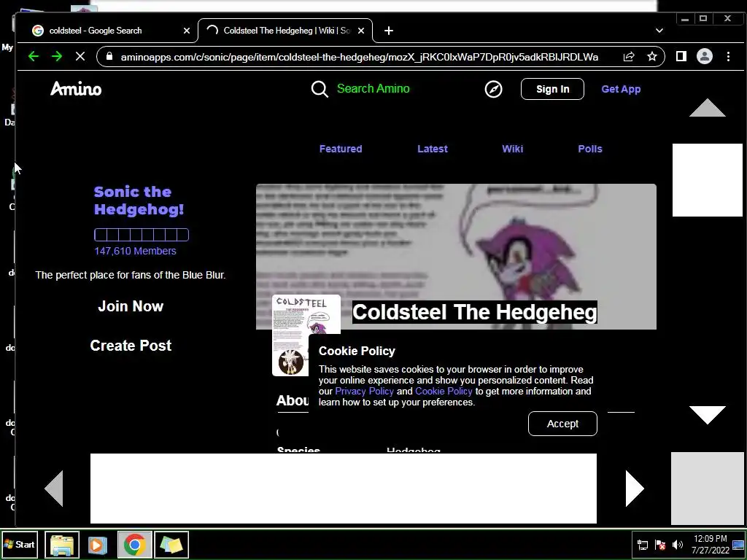The height and width of the screenshot is (560, 747).
Task: Click the Coldsteel The Hedgeheg title
Action: (474, 312)
